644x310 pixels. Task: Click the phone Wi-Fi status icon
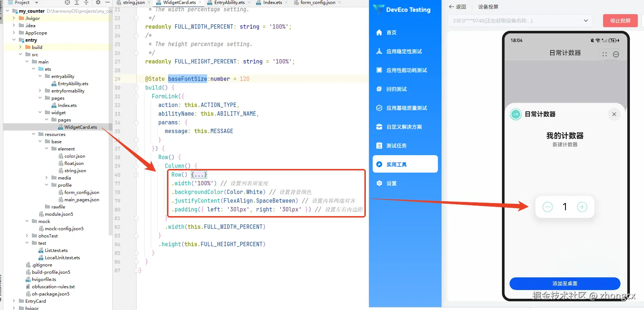(x=598, y=40)
